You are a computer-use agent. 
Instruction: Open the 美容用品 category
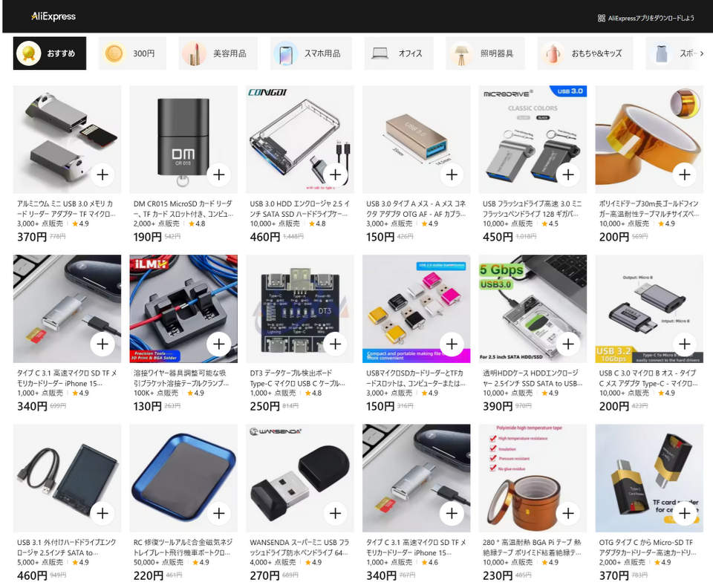(218, 53)
